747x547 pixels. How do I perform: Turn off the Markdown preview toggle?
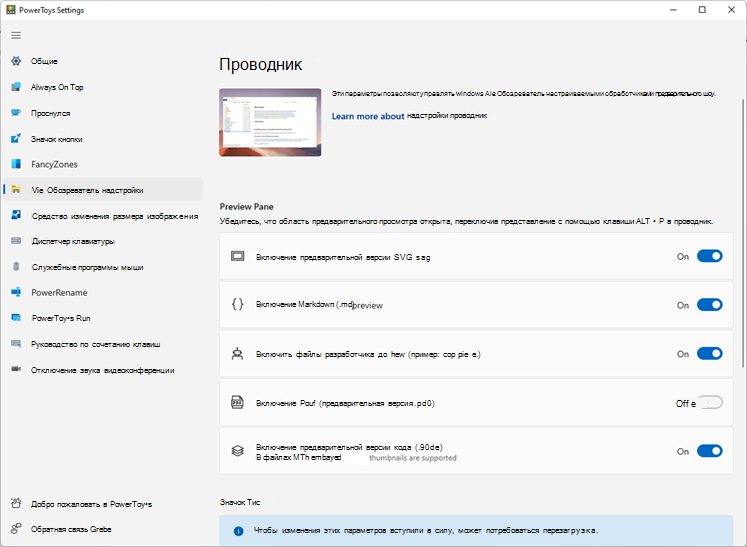709,305
